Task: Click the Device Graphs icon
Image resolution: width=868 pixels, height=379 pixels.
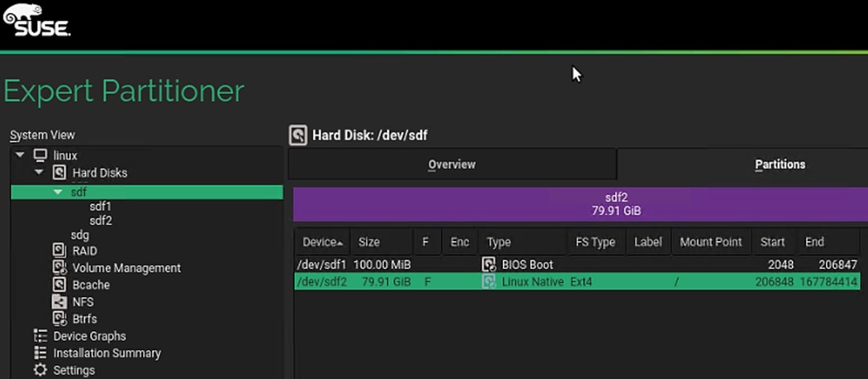Action: 40,336
